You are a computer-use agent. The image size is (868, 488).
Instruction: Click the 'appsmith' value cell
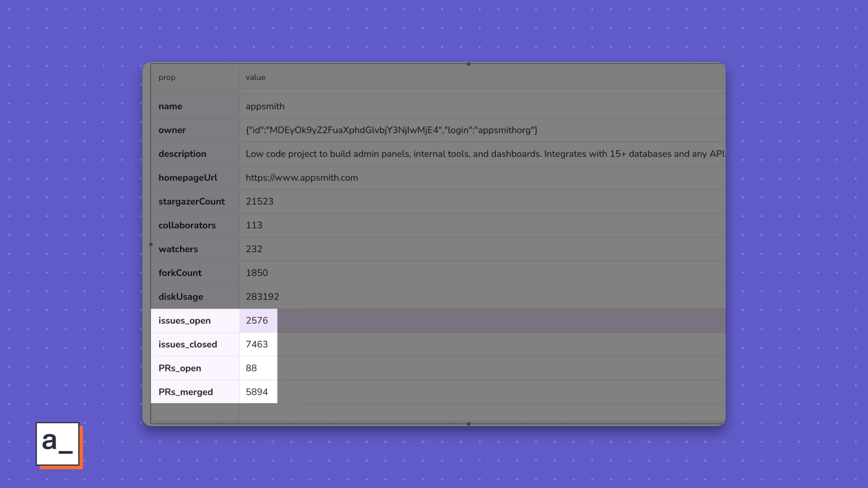(x=265, y=106)
